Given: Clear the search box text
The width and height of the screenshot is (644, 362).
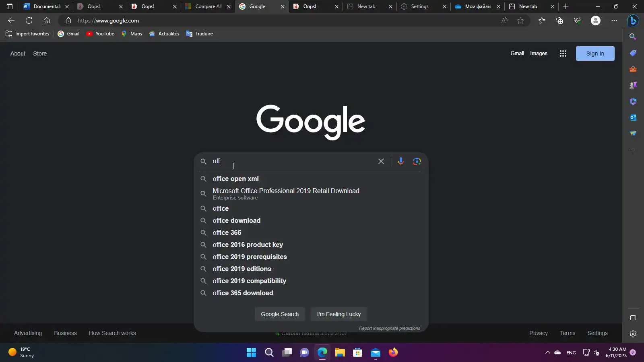Looking at the screenshot, I should point(381,161).
